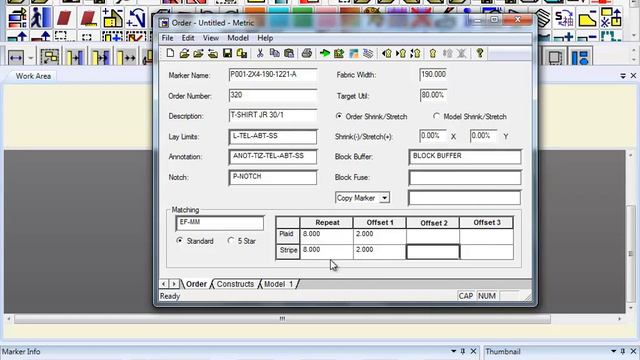Click the Stripe Offset 1 cell 2.000
Viewport: 640px width, 360px height.
point(380,252)
